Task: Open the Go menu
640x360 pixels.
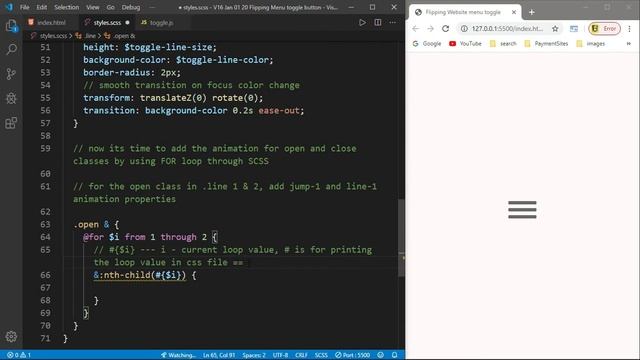Action: 110,7
